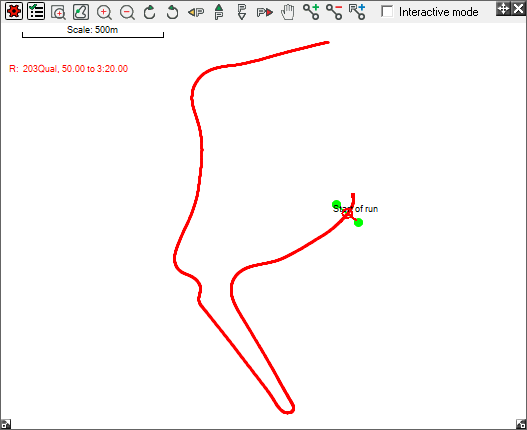527x430 pixels.
Task: Click the add route (R plus) icon
Action: point(357,12)
